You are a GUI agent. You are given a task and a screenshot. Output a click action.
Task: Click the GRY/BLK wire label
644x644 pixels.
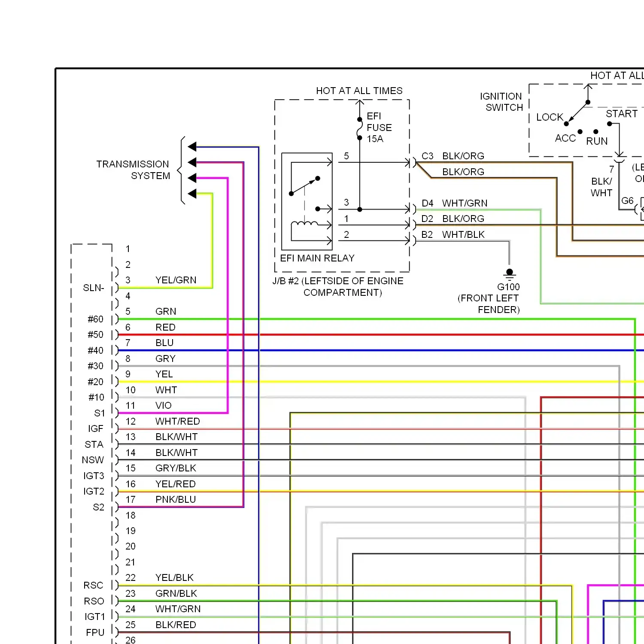[176, 468]
